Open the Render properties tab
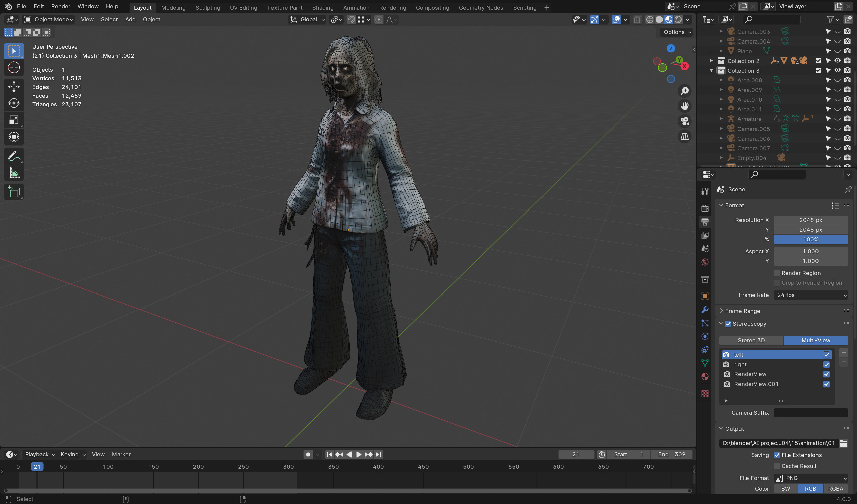Image resolution: width=857 pixels, height=504 pixels. (705, 208)
